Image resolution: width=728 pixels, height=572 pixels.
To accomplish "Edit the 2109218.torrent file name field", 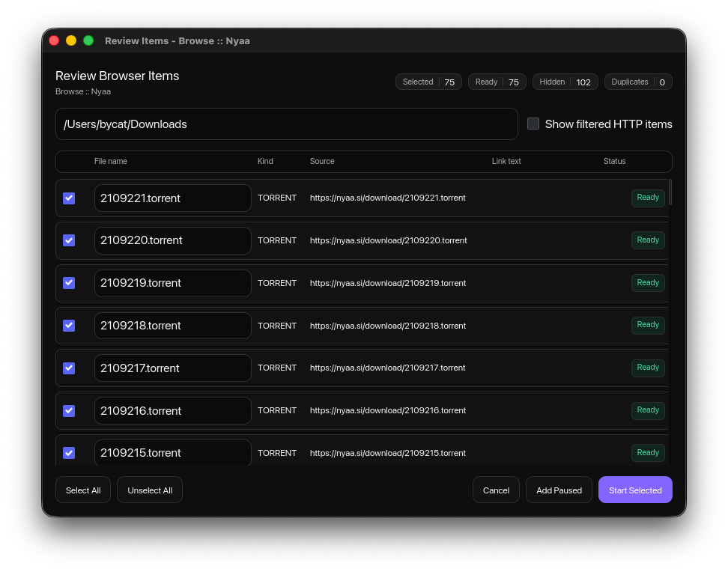I will [x=173, y=326].
